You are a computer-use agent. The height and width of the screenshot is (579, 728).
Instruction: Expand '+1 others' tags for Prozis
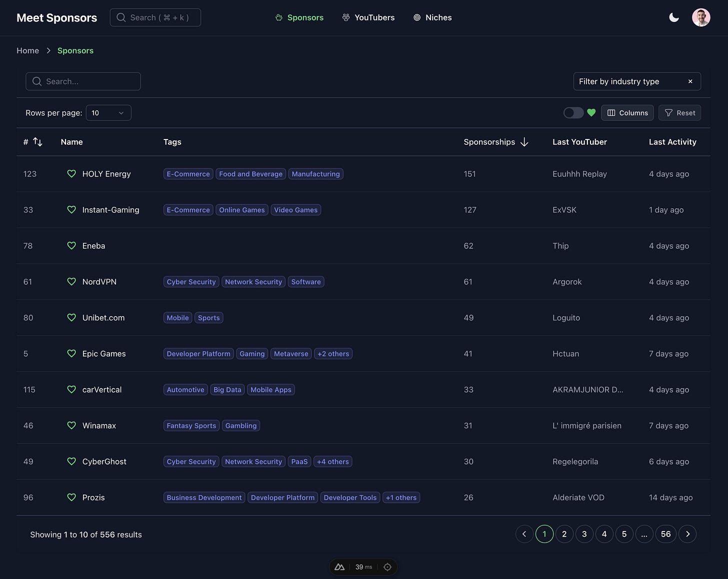click(x=401, y=497)
